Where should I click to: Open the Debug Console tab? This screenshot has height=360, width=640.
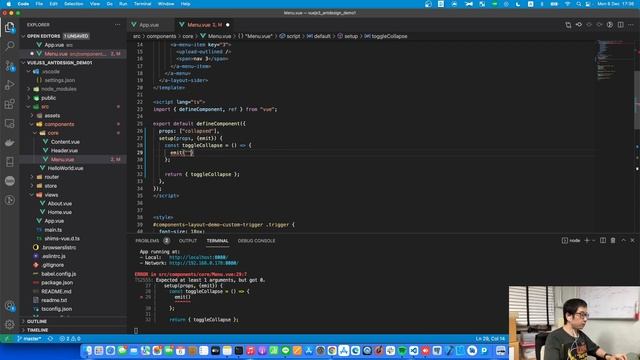256,241
